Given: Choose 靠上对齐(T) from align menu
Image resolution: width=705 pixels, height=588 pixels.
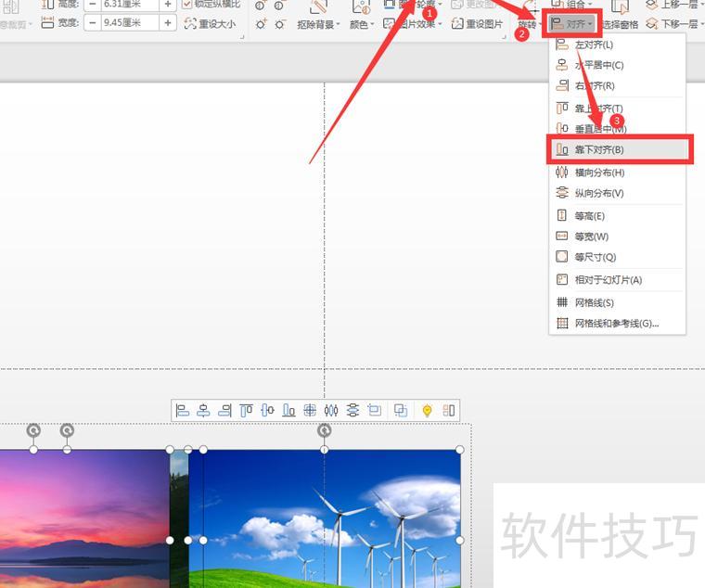Looking at the screenshot, I should (617, 109).
